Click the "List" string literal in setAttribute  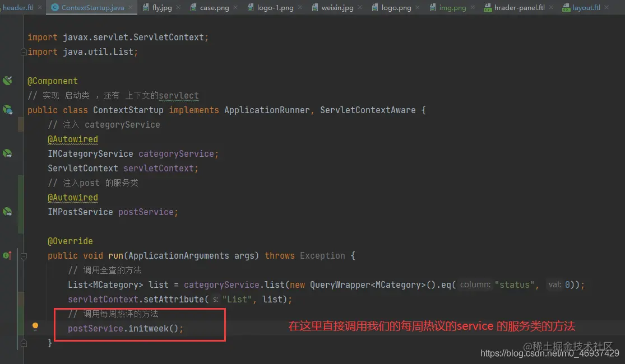237,299
